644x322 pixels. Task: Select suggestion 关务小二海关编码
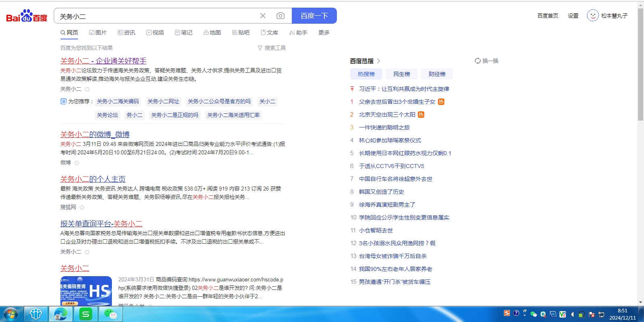pos(118,101)
